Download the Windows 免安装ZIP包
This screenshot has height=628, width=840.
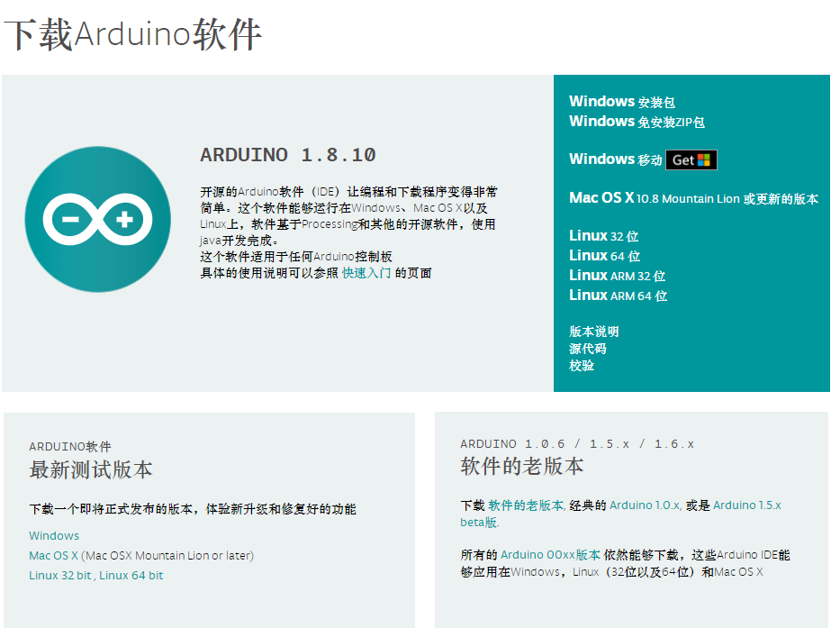click(637, 122)
